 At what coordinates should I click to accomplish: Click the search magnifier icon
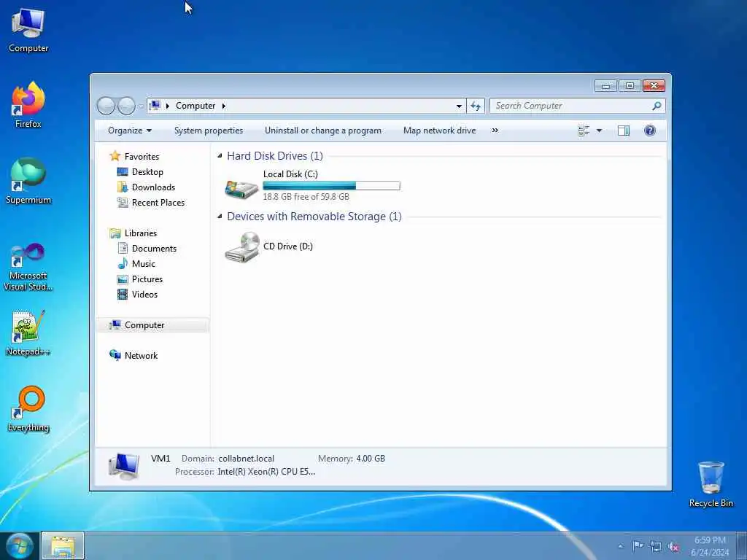(657, 106)
